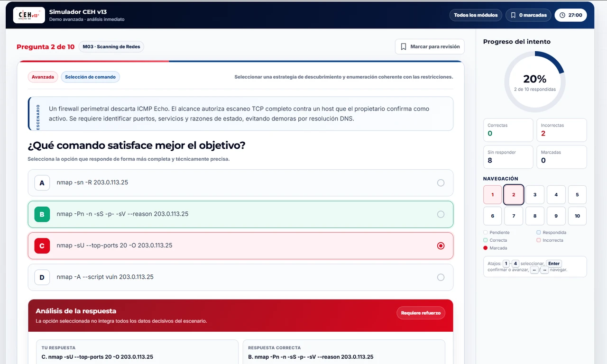
Task: Click the Incorrecta legend swatch
Action: [x=538, y=240]
